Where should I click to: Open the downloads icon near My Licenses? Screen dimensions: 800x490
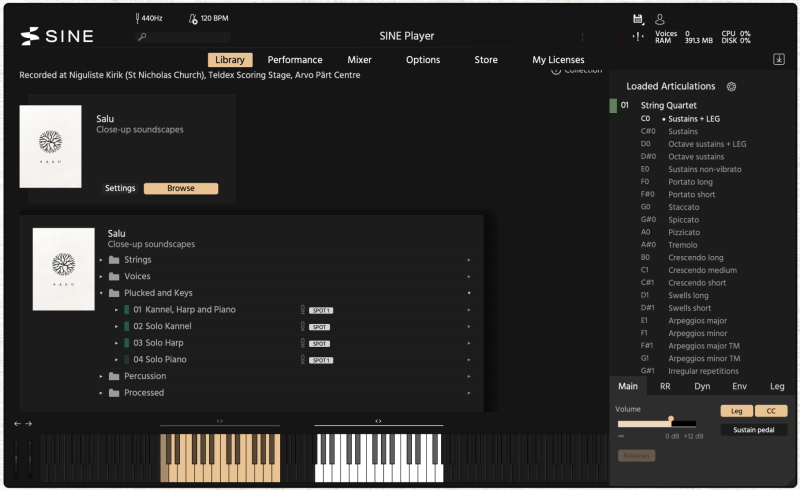pyautogui.click(x=779, y=59)
